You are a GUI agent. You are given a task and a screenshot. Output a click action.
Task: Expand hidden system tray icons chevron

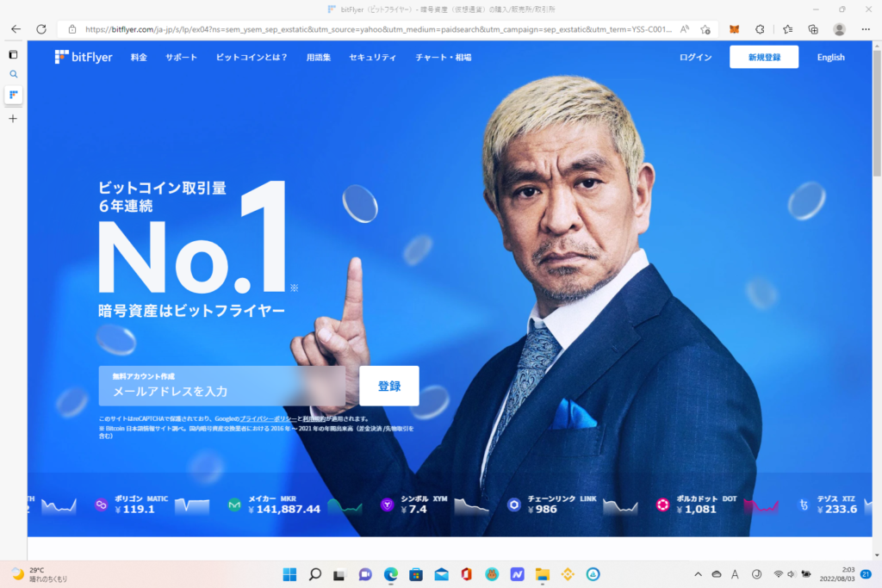click(698, 574)
